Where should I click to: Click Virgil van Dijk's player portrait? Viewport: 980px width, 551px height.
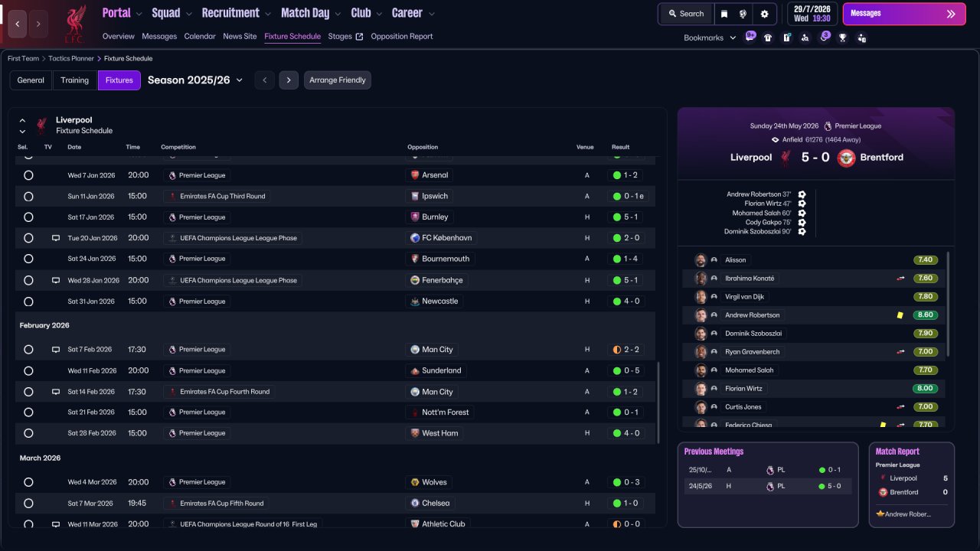(701, 297)
